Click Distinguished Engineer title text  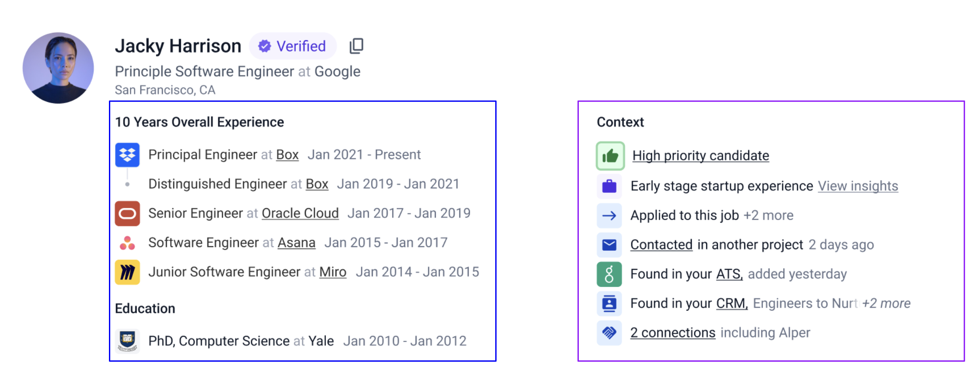point(217,184)
